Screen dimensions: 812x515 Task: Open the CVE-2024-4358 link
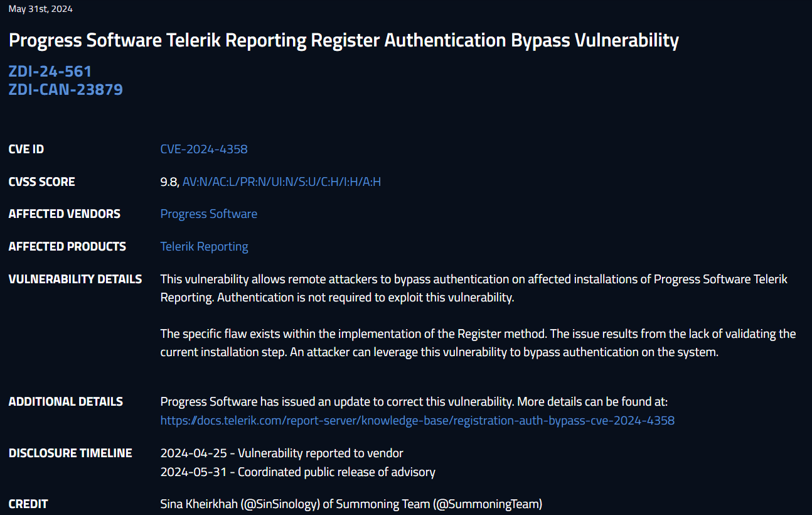click(204, 149)
